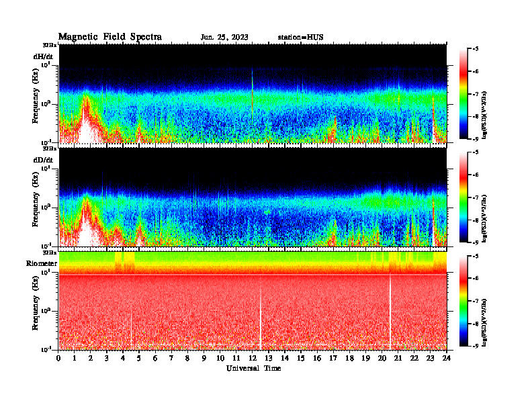Screen dimensions: 532x411
Task: Click the white vertical line near 4.5 UT in Riometer spectrogram
Action: pos(131,329)
